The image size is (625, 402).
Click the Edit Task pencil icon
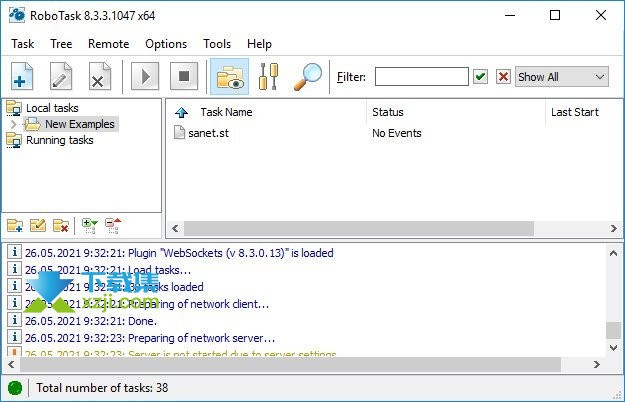[x=61, y=76]
